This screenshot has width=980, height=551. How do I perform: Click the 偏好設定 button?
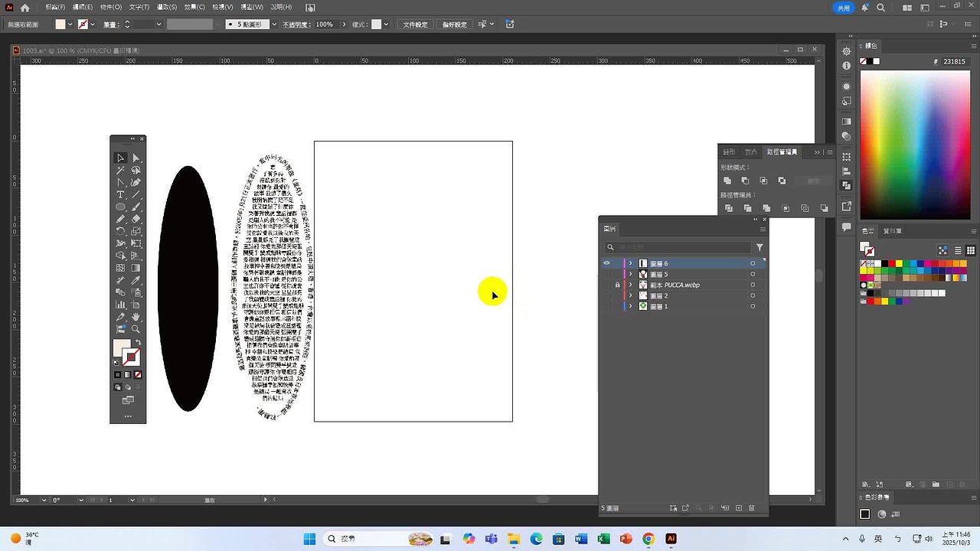[x=454, y=24]
